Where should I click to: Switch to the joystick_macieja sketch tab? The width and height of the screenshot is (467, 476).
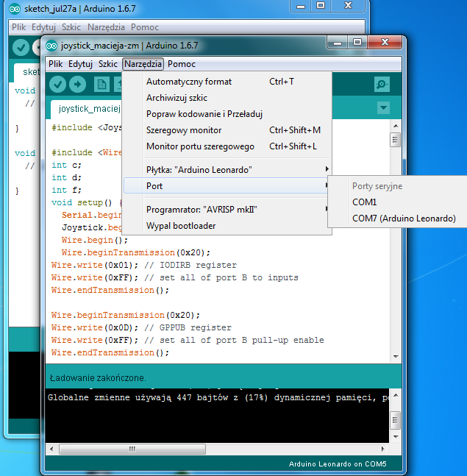point(89,109)
